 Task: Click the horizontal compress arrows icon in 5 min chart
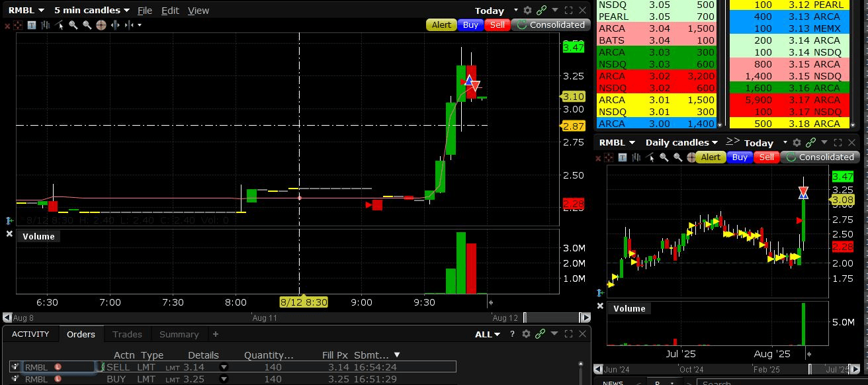[x=128, y=25]
